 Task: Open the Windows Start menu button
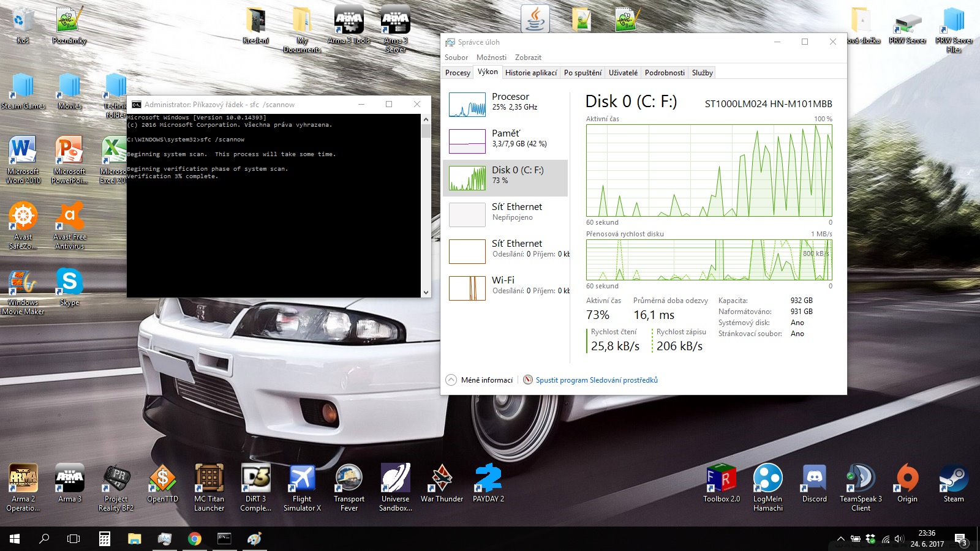click(x=15, y=539)
